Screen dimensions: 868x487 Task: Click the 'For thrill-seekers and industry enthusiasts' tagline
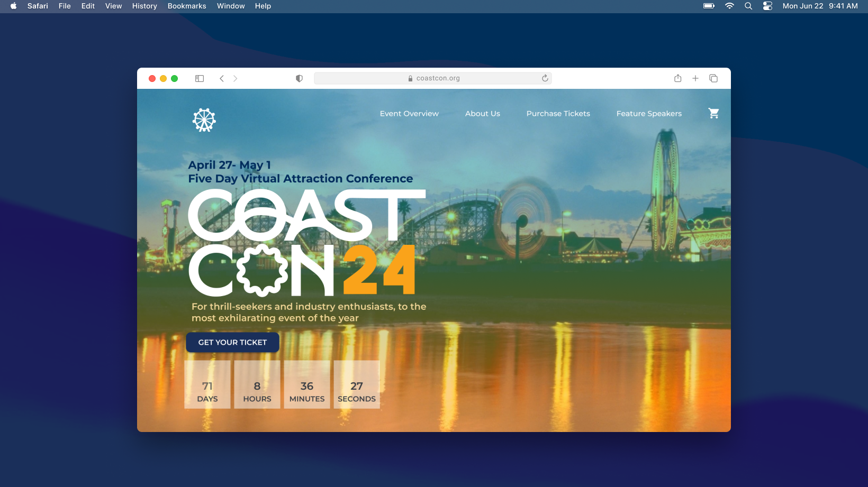pos(309,312)
